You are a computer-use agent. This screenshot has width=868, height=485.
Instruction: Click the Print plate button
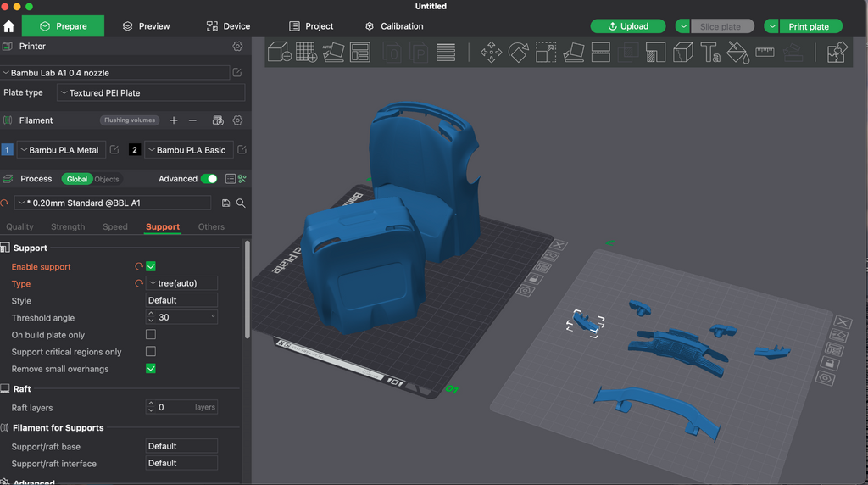tap(810, 26)
